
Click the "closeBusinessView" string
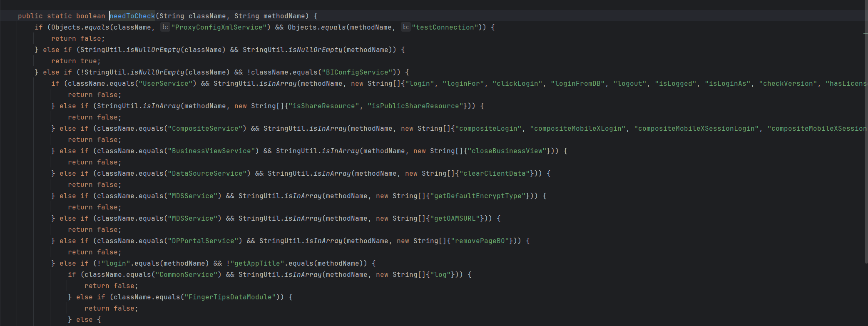tap(507, 151)
